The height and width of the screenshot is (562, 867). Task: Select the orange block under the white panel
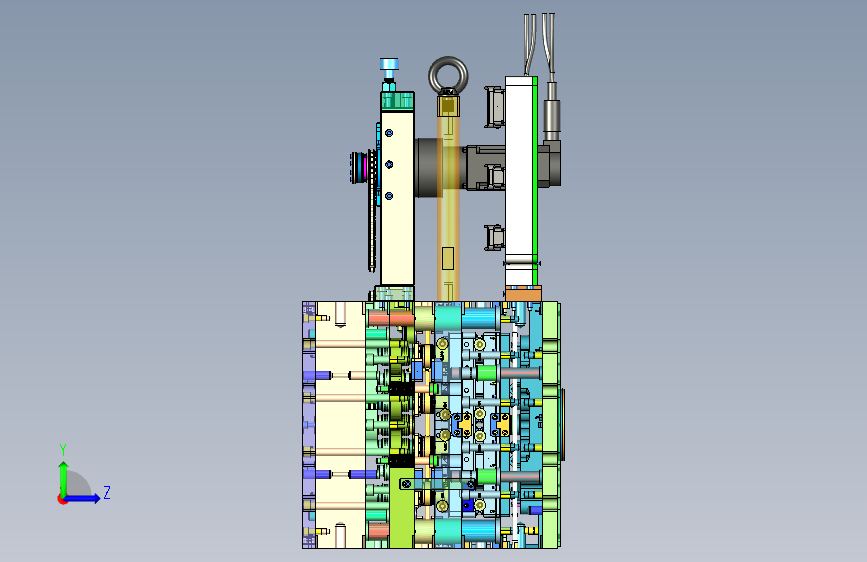tap(523, 294)
